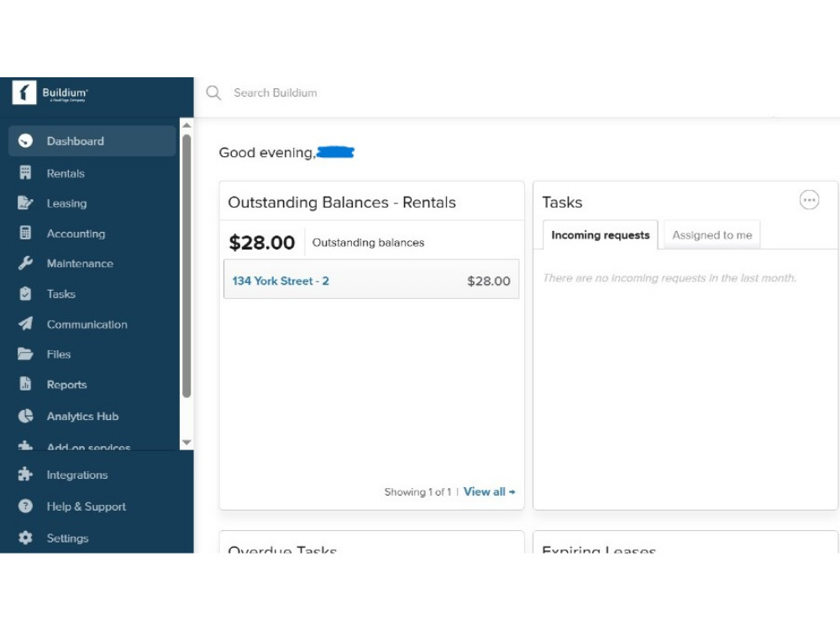Click the Help & Support question mark icon
840x630 pixels.
point(25,506)
